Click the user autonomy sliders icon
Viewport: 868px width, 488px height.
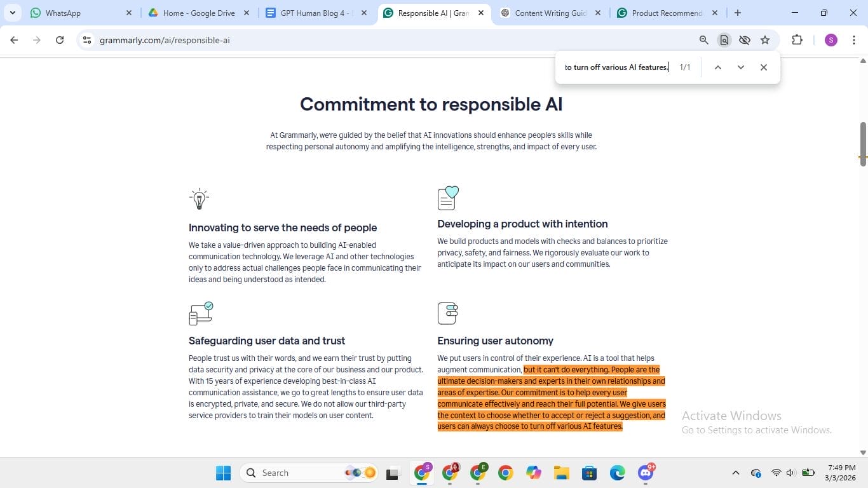pyautogui.click(x=448, y=313)
